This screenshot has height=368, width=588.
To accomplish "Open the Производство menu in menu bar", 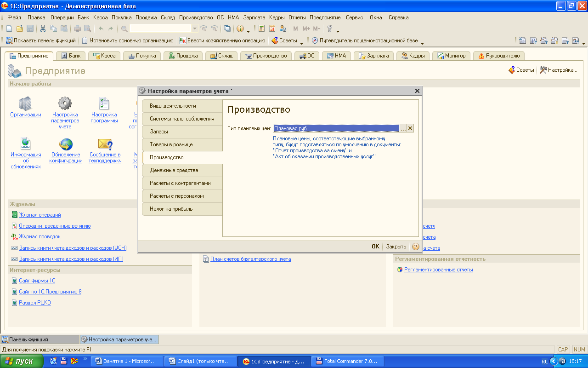I will point(196,17).
